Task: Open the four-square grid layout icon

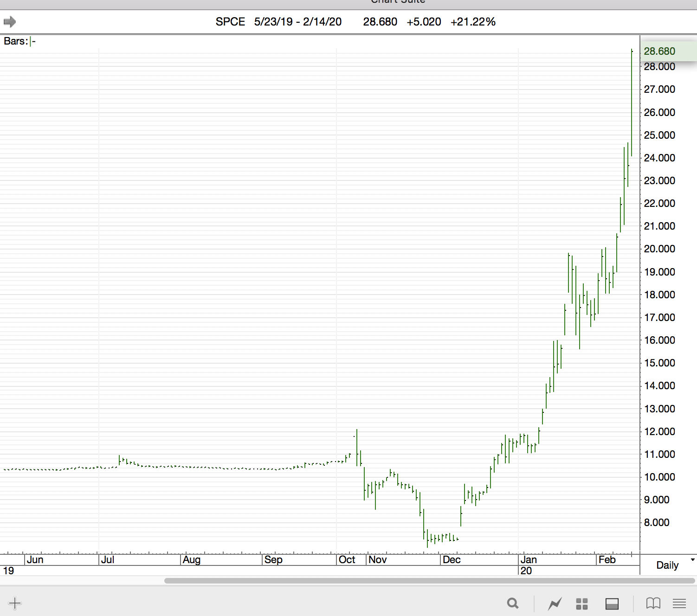Action: (x=582, y=603)
